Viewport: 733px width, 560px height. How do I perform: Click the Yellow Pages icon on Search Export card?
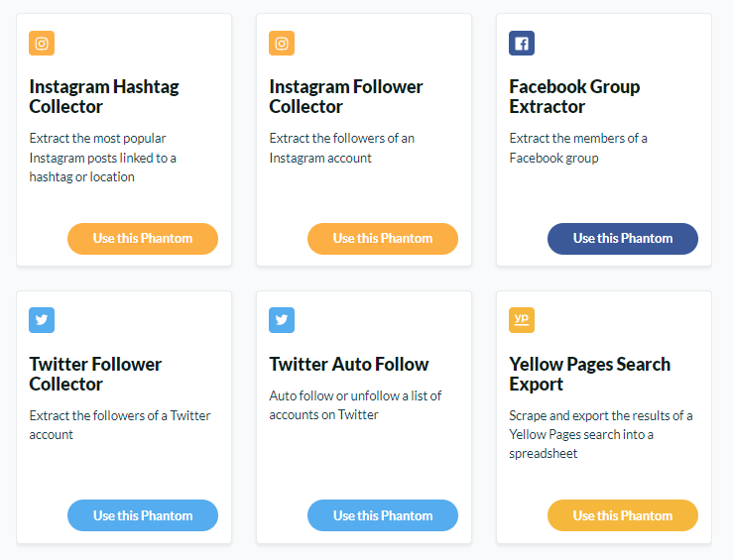point(522,320)
